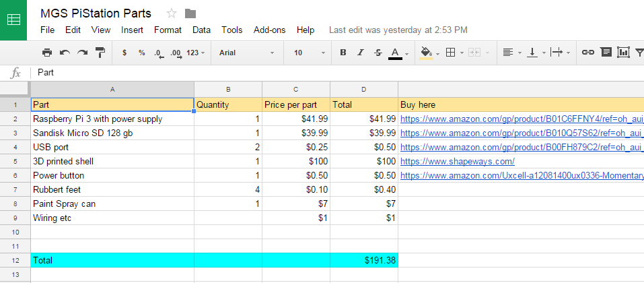Image resolution: width=644 pixels, height=283 pixels.
Task: Click the select-all corner box
Action: point(15,89)
